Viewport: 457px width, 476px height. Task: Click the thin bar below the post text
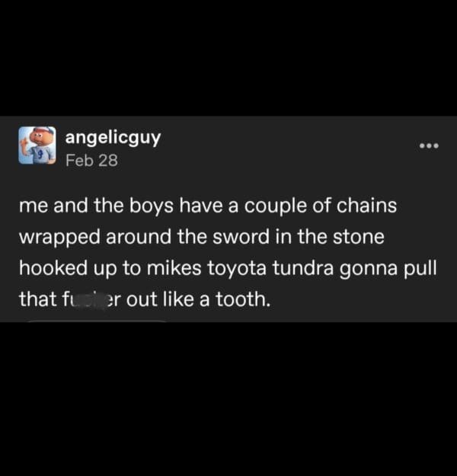click(x=97, y=321)
